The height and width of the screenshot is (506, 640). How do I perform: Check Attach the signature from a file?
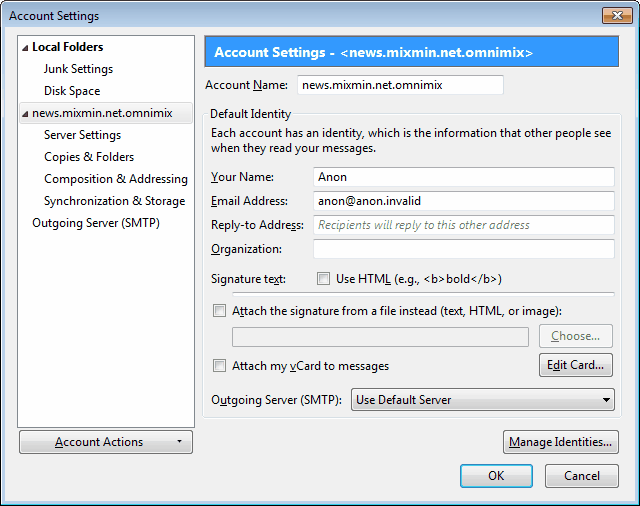(x=219, y=311)
